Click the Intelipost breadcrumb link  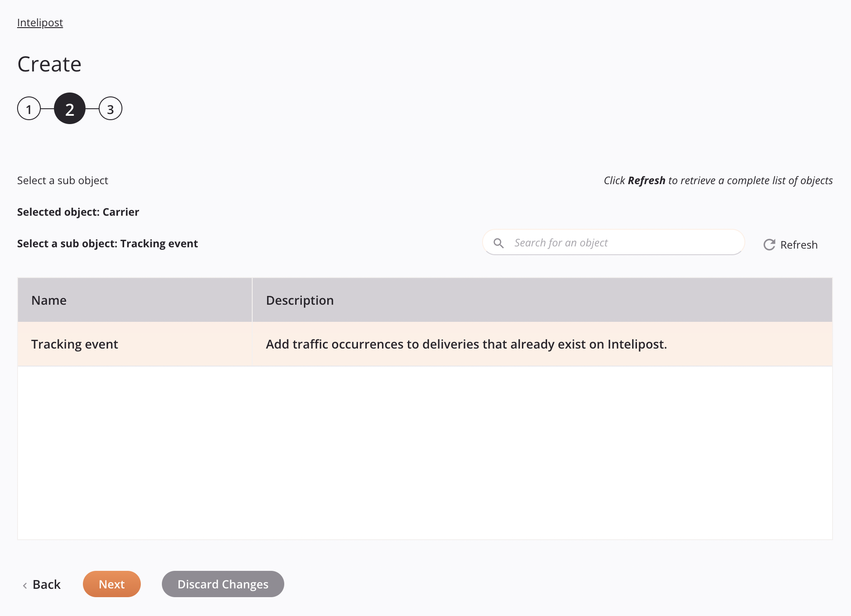coord(39,22)
